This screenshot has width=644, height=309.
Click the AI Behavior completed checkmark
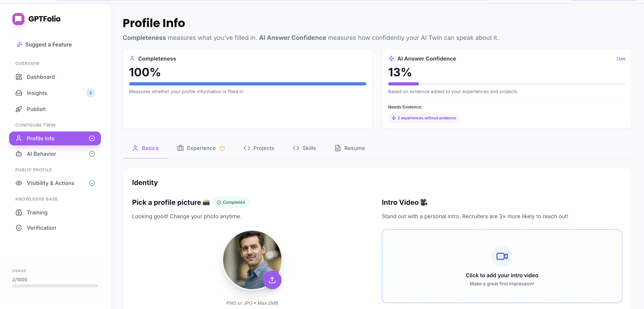pyautogui.click(x=92, y=154)
